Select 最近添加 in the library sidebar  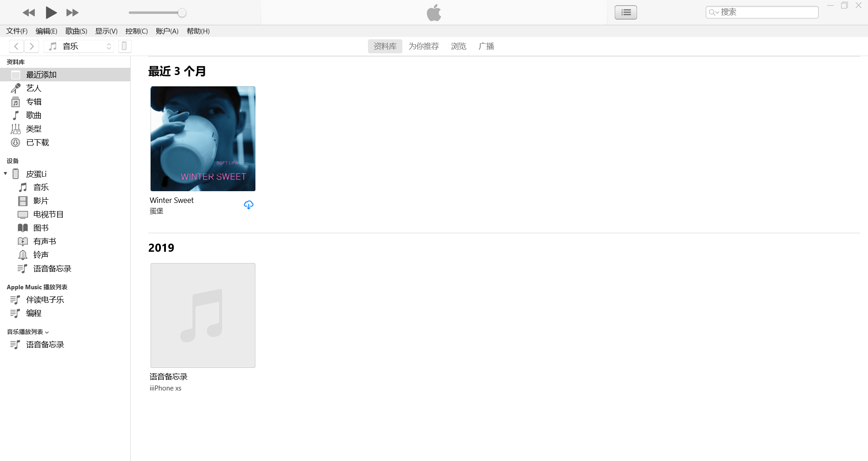click(65, 75)
